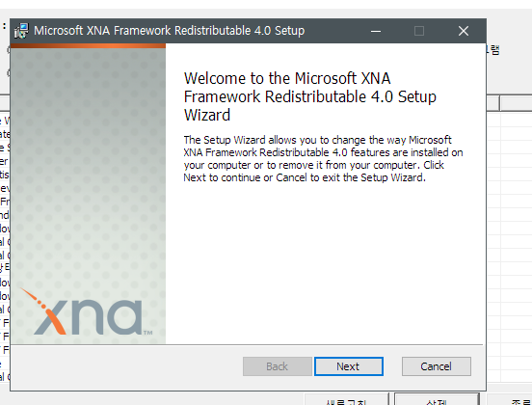
Task: Click the title "Microsoft XNA Framework Redistributable 4.0 Setup"
Action: pos(170,31)
